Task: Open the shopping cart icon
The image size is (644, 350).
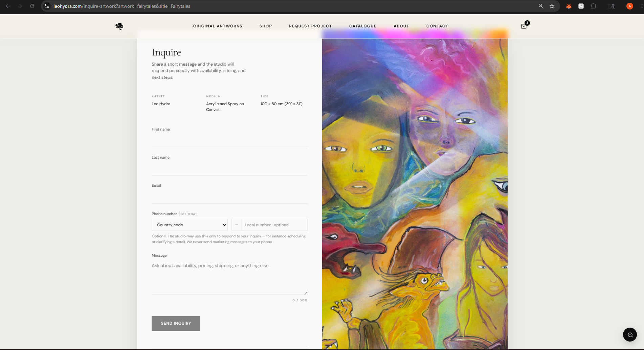Action: [524, 26]
